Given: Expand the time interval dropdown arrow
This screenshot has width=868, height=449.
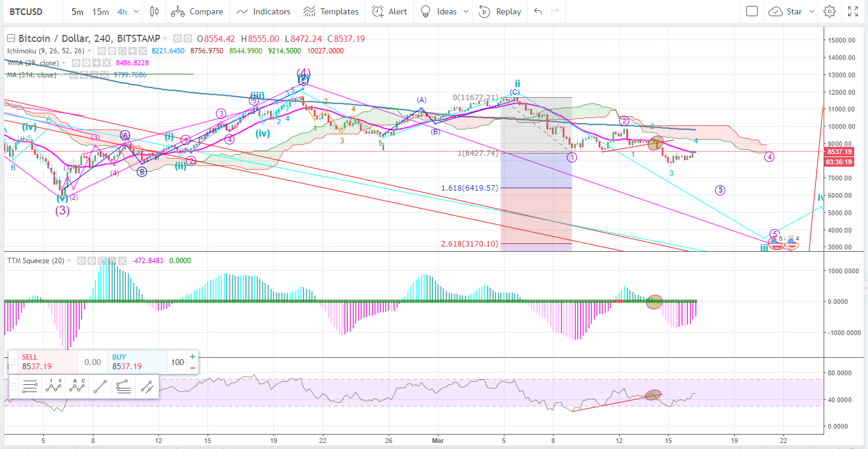Looking at the screenshot, I should (136, 11).
